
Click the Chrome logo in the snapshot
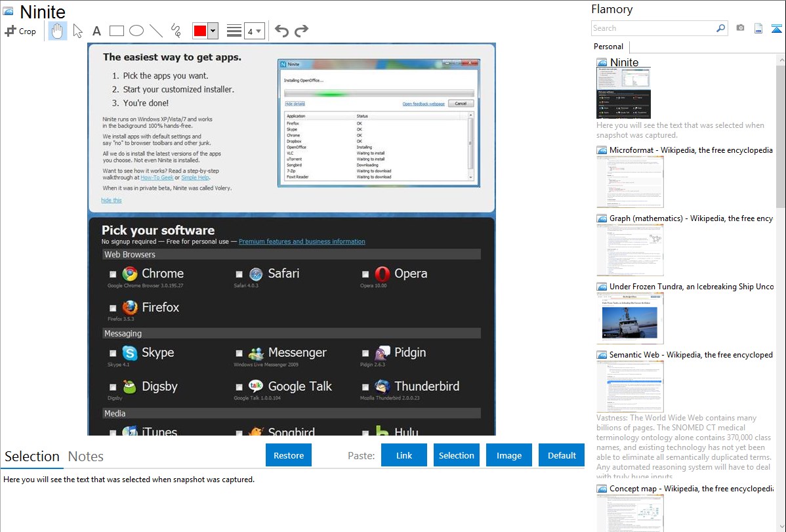click(x=130, y=274)
